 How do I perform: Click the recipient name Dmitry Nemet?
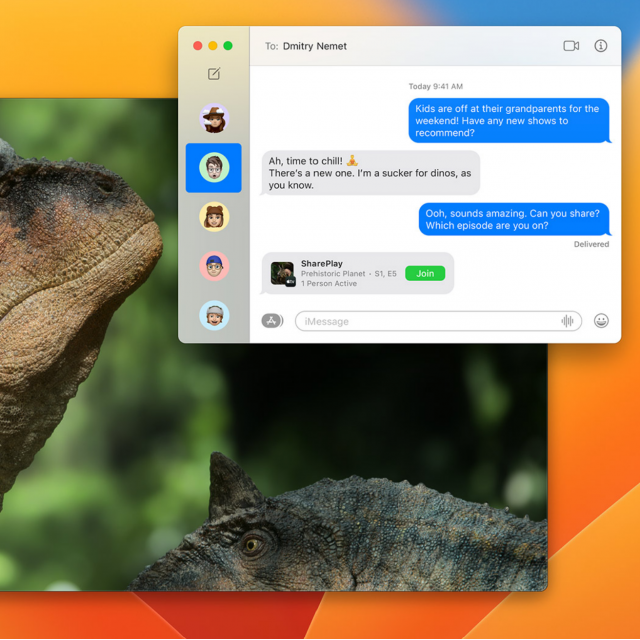click(x=315, y=46)
